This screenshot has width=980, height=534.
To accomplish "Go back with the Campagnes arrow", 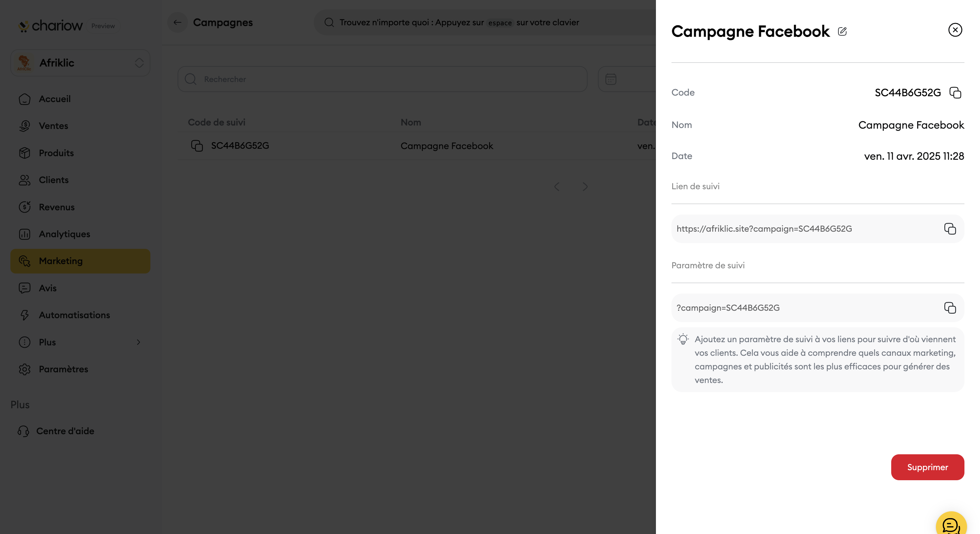I will 177,22.
